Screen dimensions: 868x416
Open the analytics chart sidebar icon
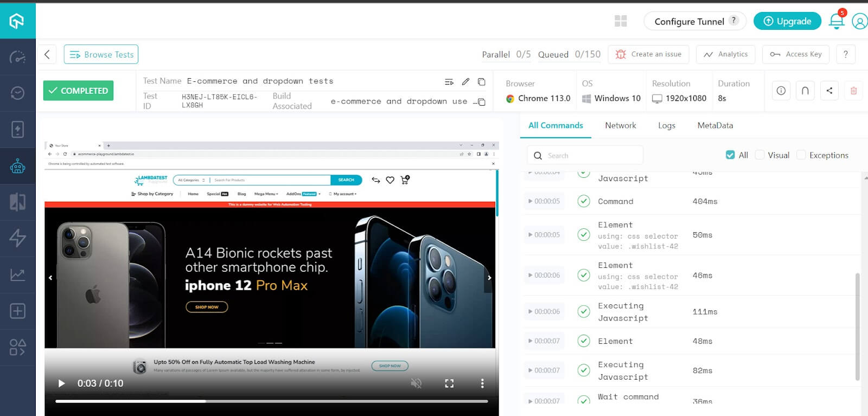tap(17, 275)
